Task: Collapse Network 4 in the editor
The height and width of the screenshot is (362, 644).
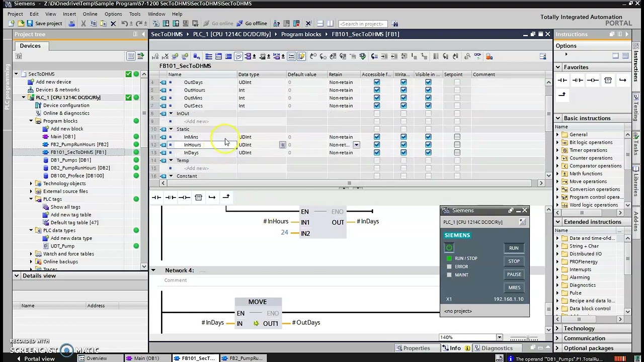Action: tap(153, 270)
